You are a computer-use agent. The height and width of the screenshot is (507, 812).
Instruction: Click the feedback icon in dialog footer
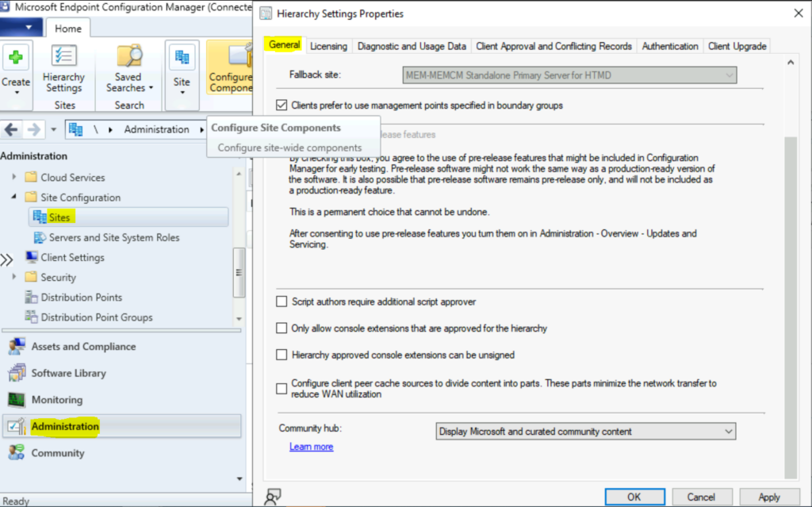pos(273,497)
